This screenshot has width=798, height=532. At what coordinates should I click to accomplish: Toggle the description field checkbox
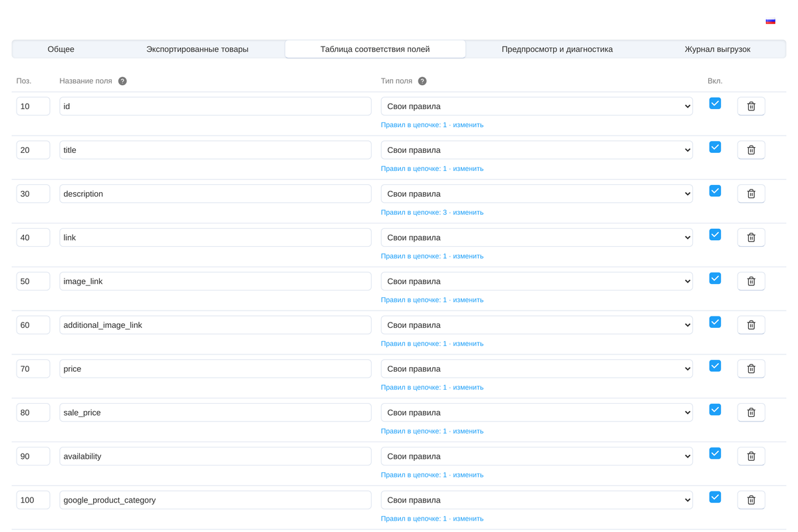715,191
